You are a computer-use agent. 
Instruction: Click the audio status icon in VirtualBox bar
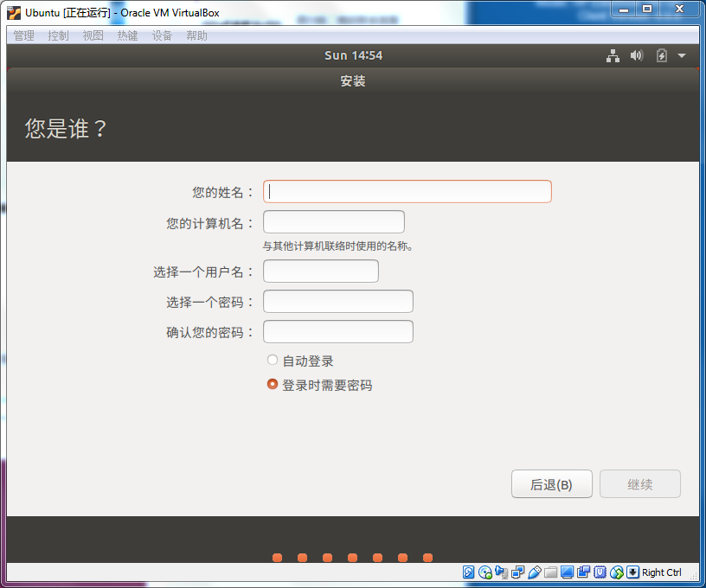tap(501, 572)
